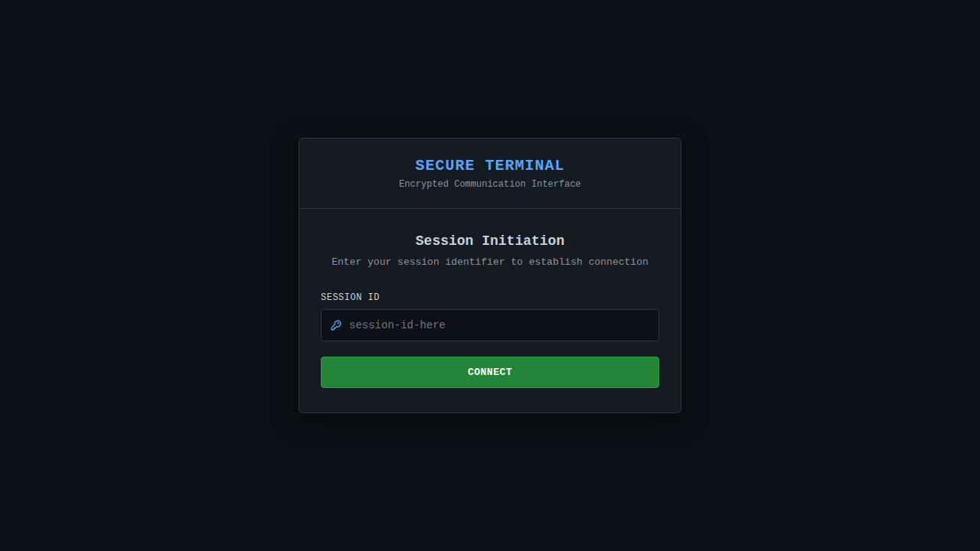
Task: Click the green CONNECT button
Action: click(490, 372)
